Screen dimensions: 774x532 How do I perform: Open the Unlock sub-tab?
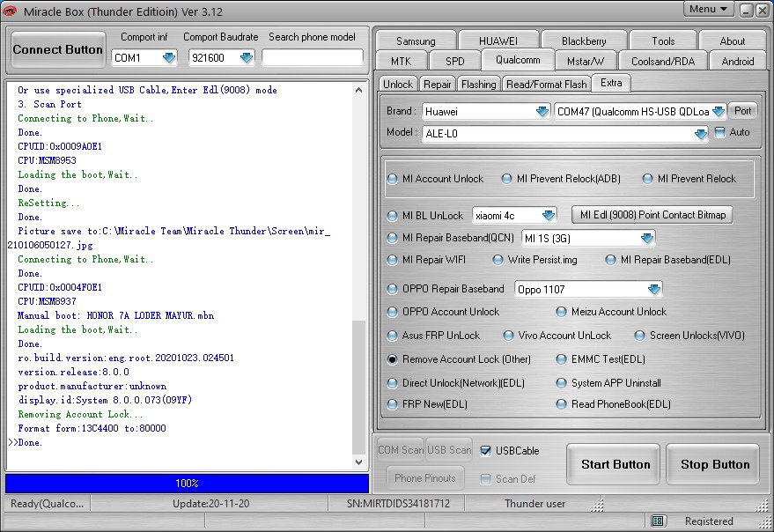pyautogui.click(x=398, y=85)
